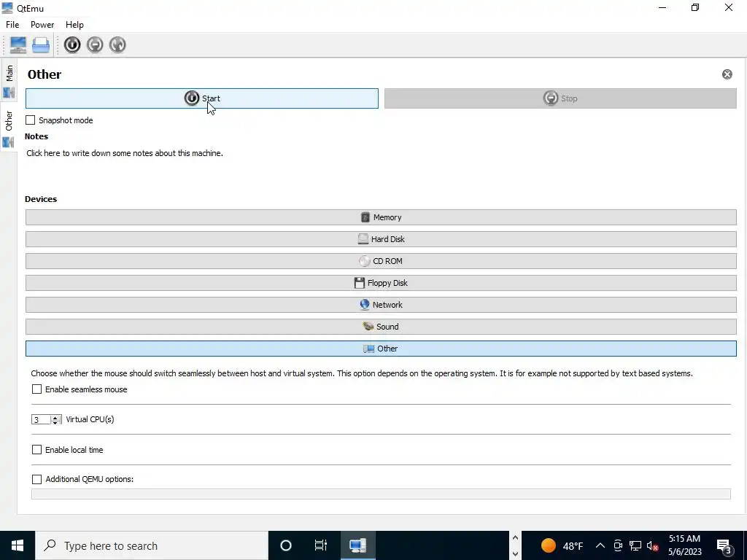
Task: Enable local time checkbox
Action: 36,449
